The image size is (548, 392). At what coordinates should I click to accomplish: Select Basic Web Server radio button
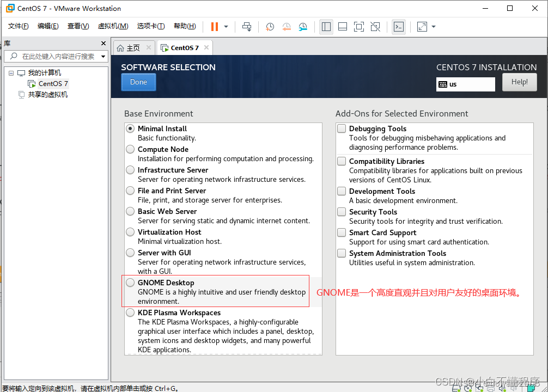click(130, 211)
